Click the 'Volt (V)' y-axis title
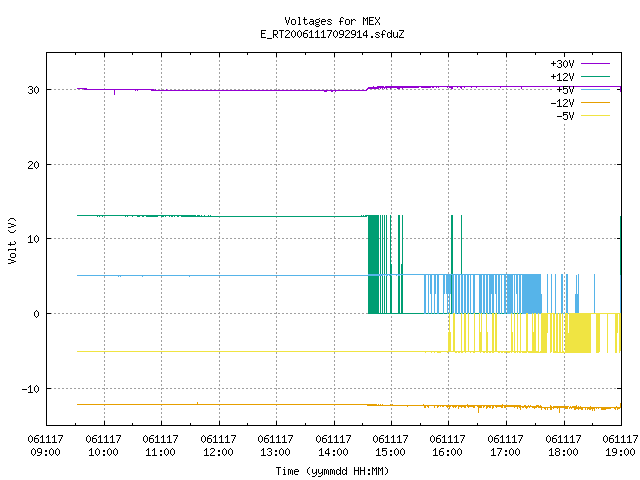 coord(12,240)
